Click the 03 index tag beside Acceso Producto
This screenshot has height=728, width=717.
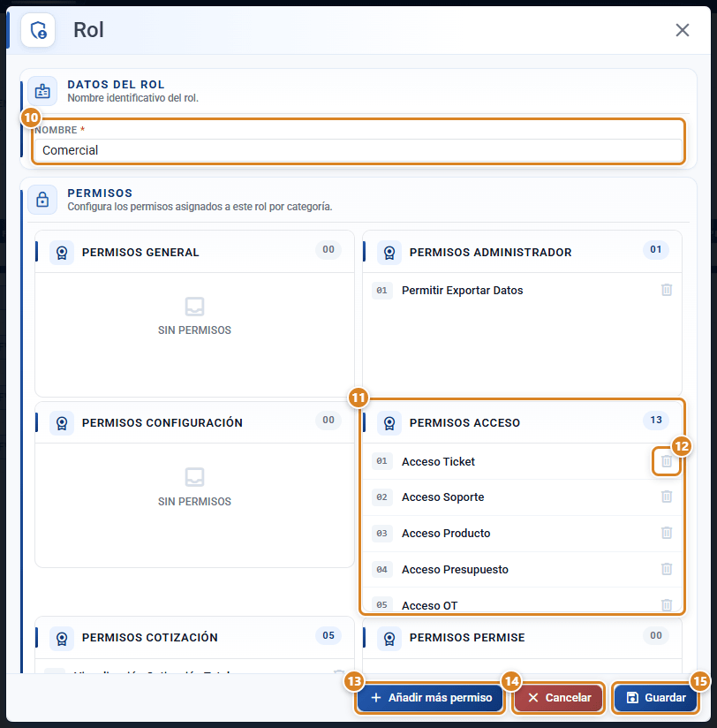pos(382,534)
